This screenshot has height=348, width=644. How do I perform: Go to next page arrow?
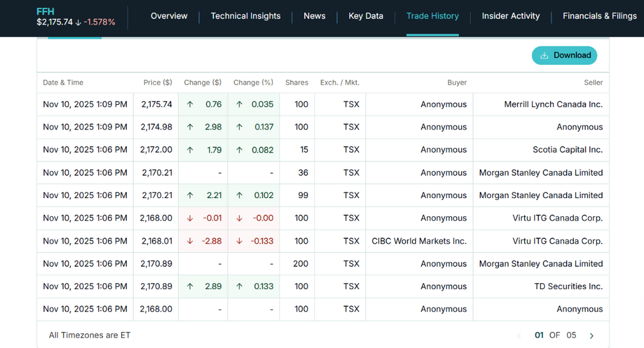(591, 336)
